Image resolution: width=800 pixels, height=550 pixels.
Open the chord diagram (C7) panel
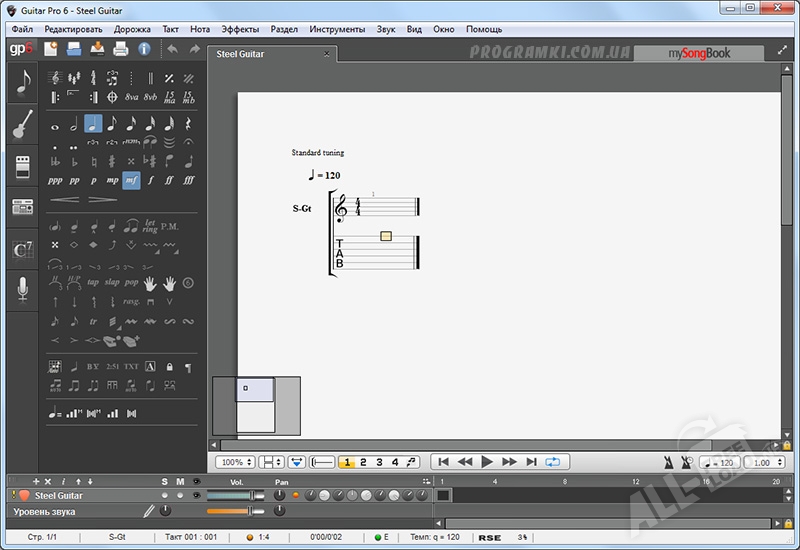[x=22, y=250]
